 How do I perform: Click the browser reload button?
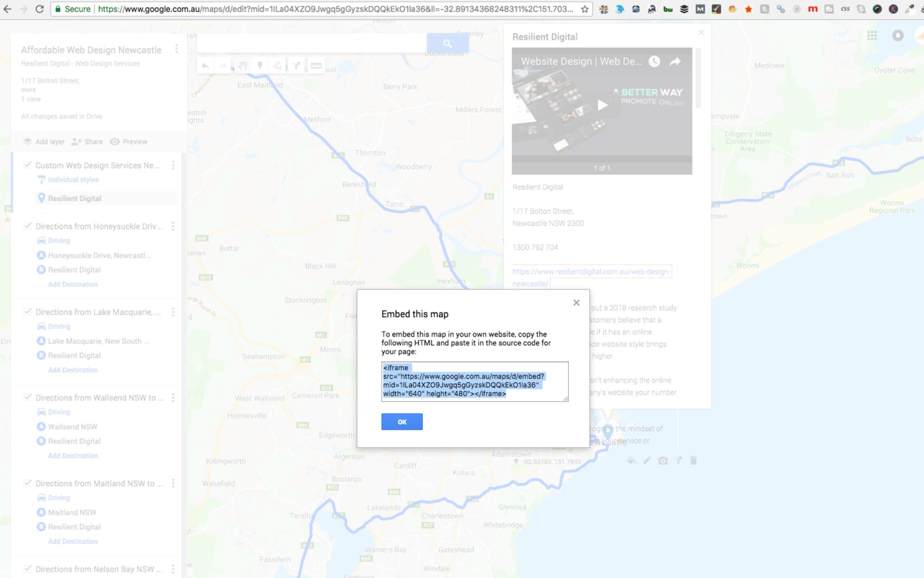[39, 9]
